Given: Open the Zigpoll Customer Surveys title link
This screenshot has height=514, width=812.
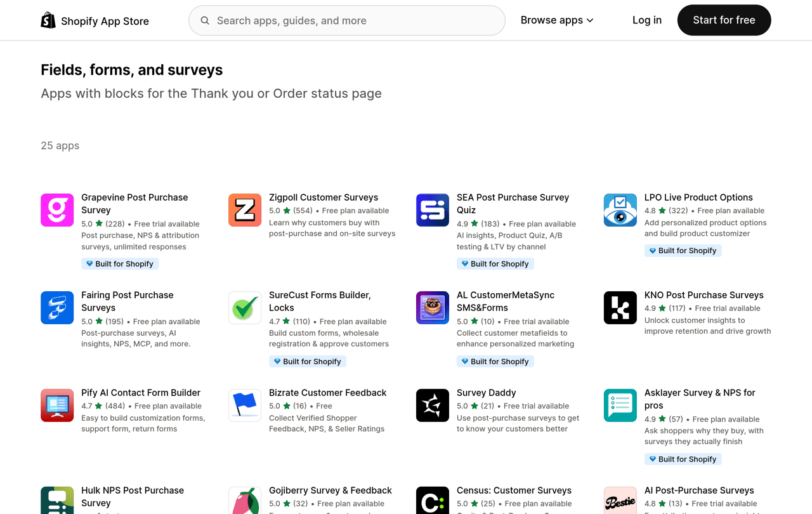Looking at the screenshot, I should pyautogui.click(x=324, y=197).
